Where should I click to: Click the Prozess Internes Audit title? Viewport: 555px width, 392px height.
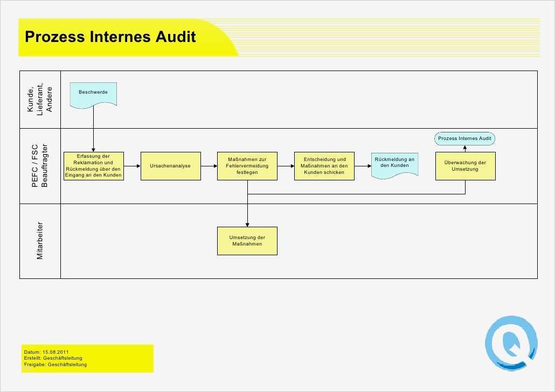110,37
